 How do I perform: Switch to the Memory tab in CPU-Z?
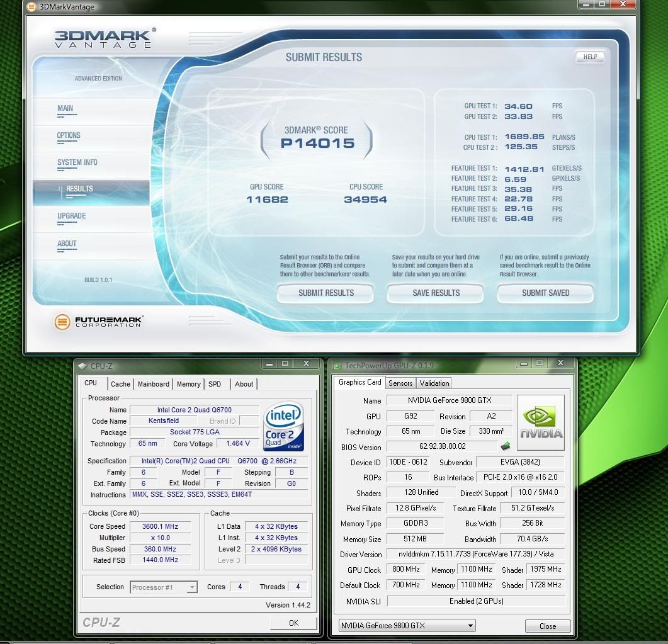tap(188, 384)
